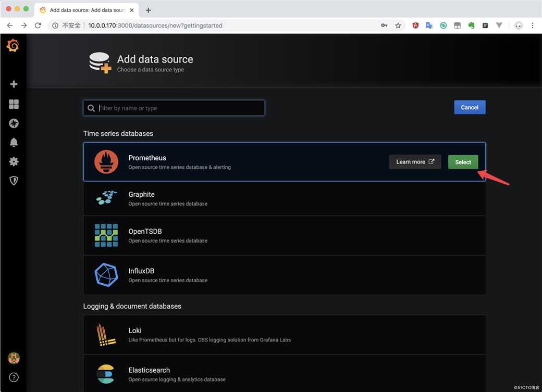The image size is (542, 392).
Task: Choose the Graphite data source row
Action: [x=284, y=198]
